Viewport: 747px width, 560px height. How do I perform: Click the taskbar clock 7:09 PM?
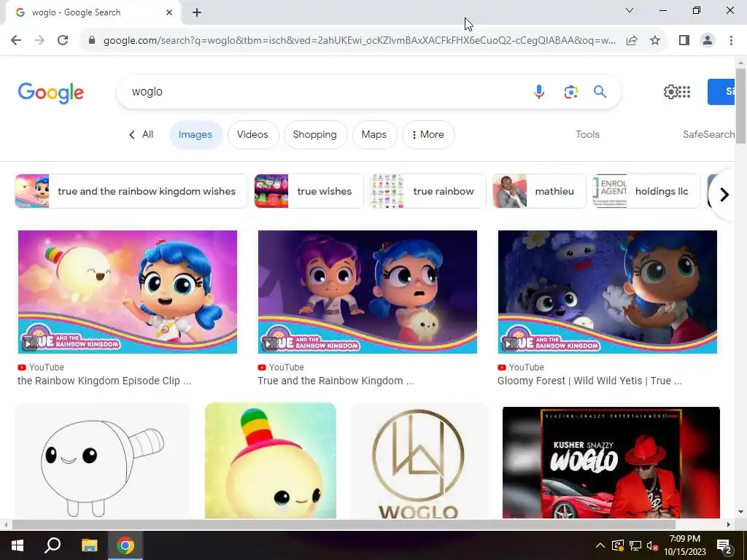coord(684,545)
